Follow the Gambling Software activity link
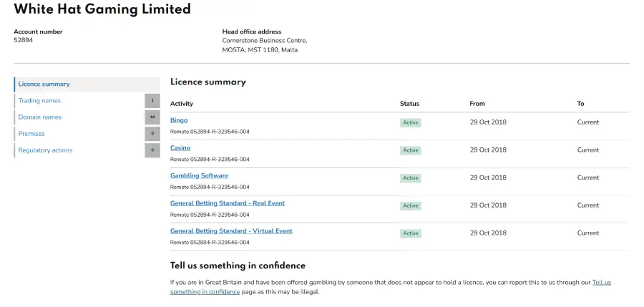 coord(199,175)
